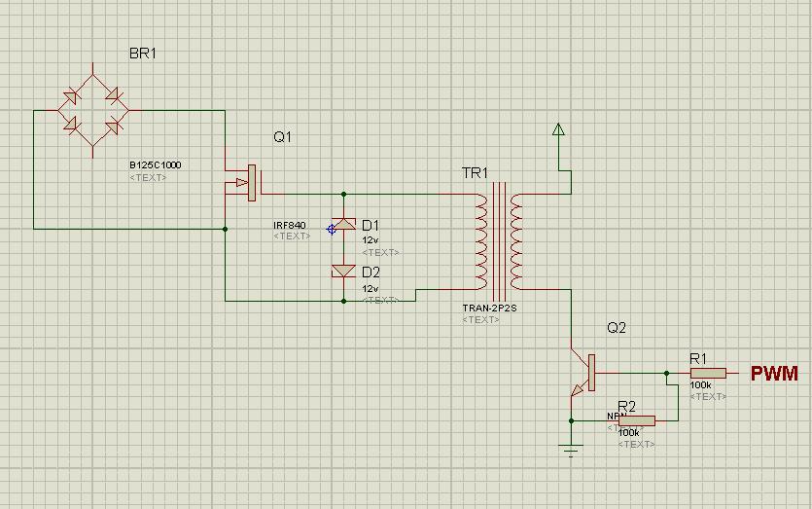The height and width of the screenshot is (509, 812).
Task: Select the BR1 bridge rectifier symbol
Action: (92, 110)
